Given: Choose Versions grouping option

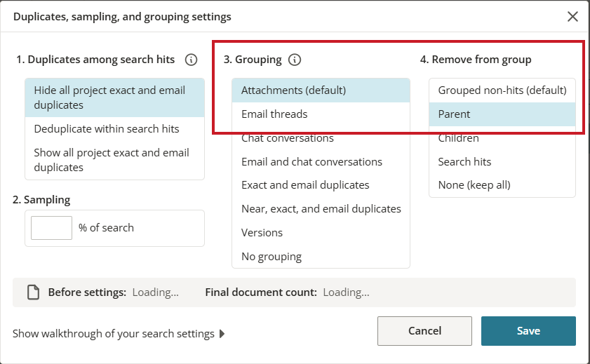Looking at the screenshot, I should [x=321, y=233].
